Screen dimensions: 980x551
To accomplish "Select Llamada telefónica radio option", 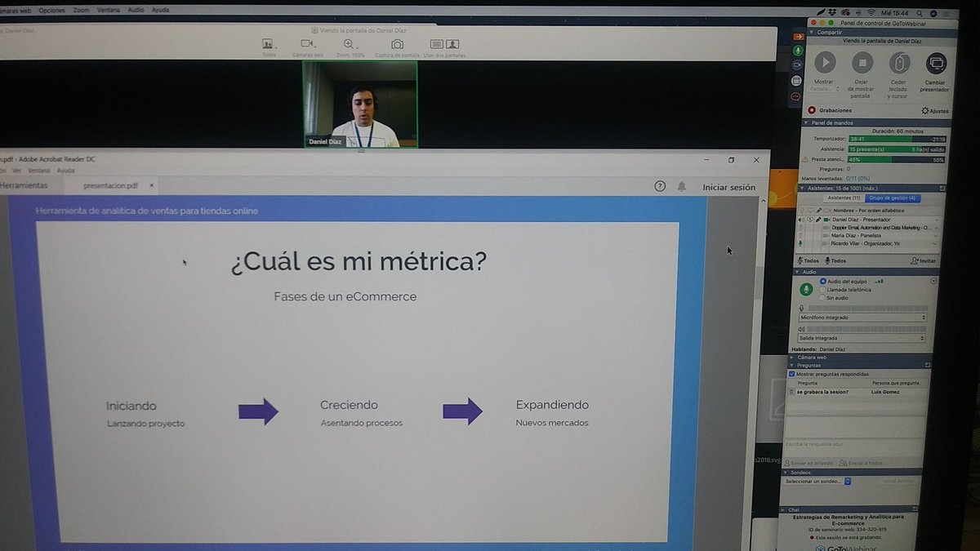I will [x=822, y=289].
